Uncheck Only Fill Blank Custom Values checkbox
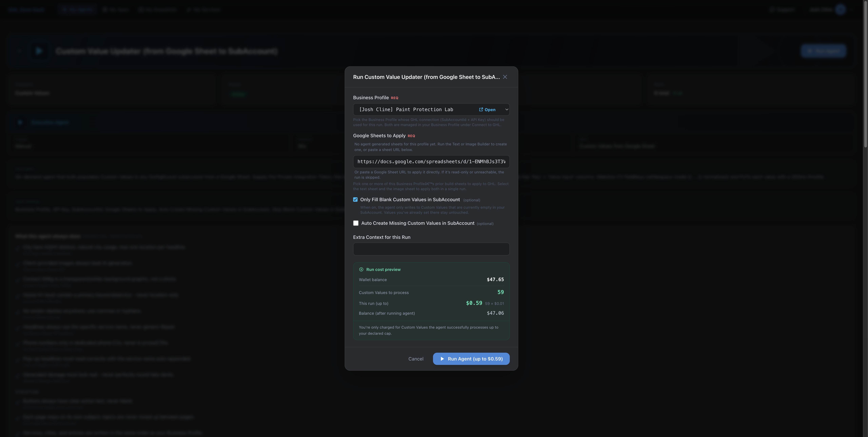The height and width of the screenshot is (437, 868). pyautogui.click(x=355, y=200)
